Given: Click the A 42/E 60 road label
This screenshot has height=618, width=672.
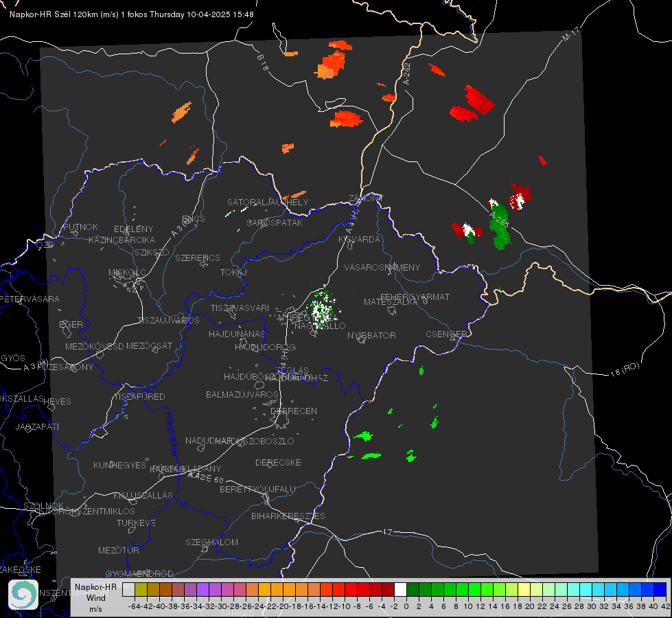Looking at the screenshot, I should 206,477.
